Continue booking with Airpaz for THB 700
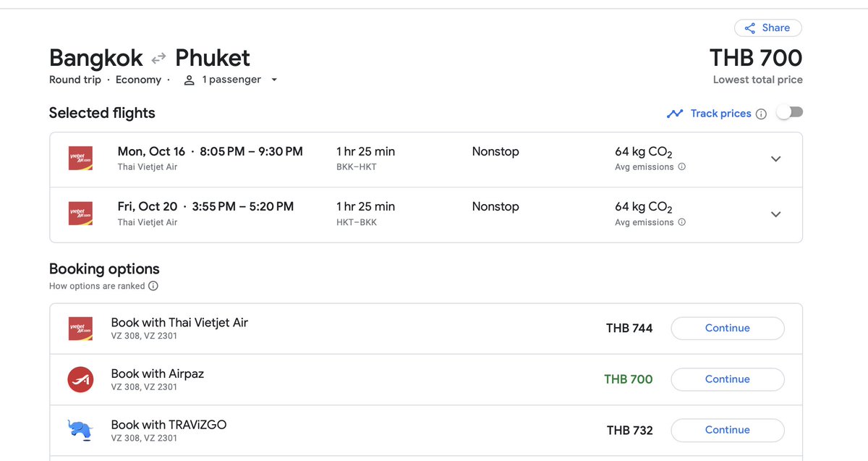Screen dimensions: 868x461 728,379
